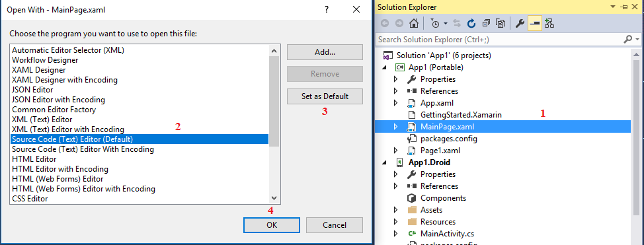Click the Collapse All icon
Image resolution: width=644 pixels, height=245 pixels.
[486, 23]
